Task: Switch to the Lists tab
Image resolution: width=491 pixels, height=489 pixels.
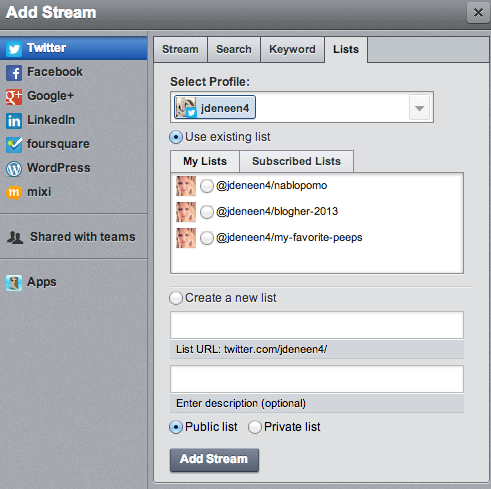Action: point(346,49)
